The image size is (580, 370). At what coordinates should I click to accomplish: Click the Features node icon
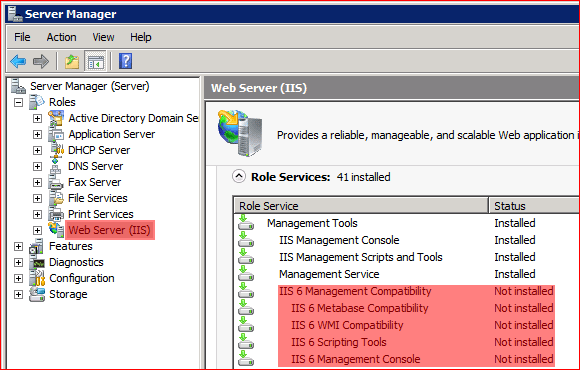click(37, 246)
